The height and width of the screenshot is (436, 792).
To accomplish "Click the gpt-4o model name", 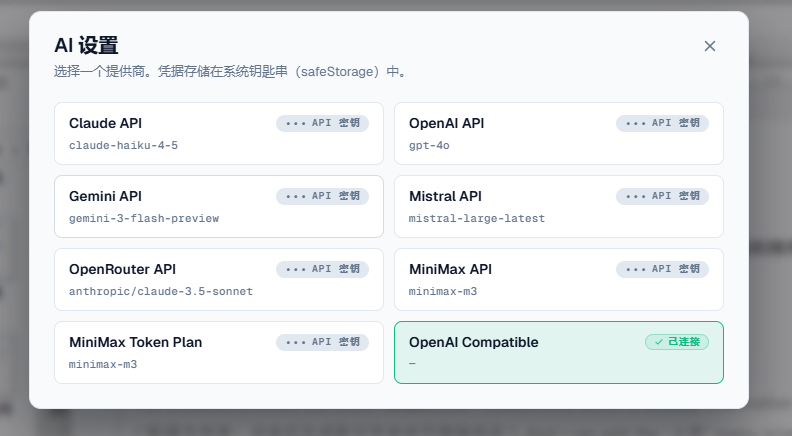I will [429, 146].
